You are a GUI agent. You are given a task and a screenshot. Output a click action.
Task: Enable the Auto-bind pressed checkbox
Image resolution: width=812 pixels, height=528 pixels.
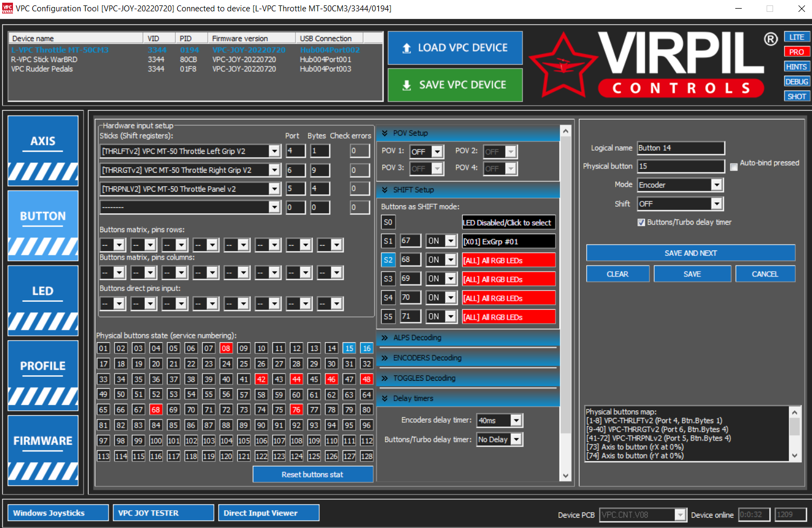pos(734,167)
